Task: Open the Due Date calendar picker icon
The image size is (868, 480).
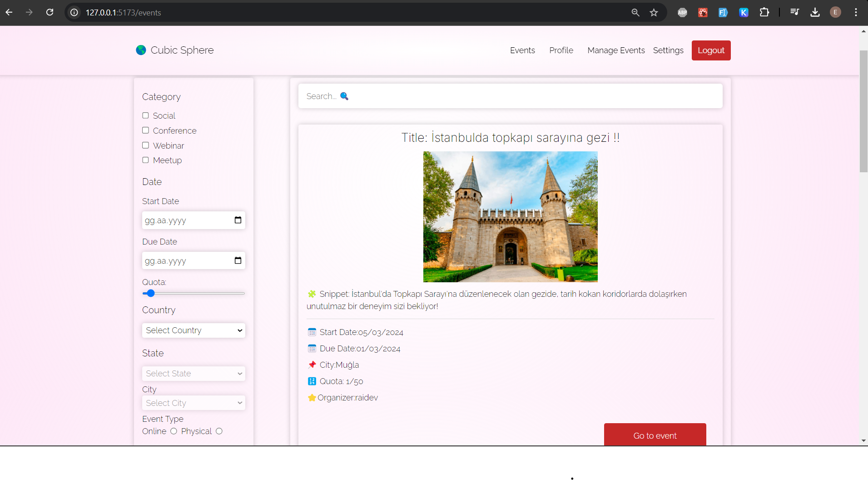Action: point(238,260)
